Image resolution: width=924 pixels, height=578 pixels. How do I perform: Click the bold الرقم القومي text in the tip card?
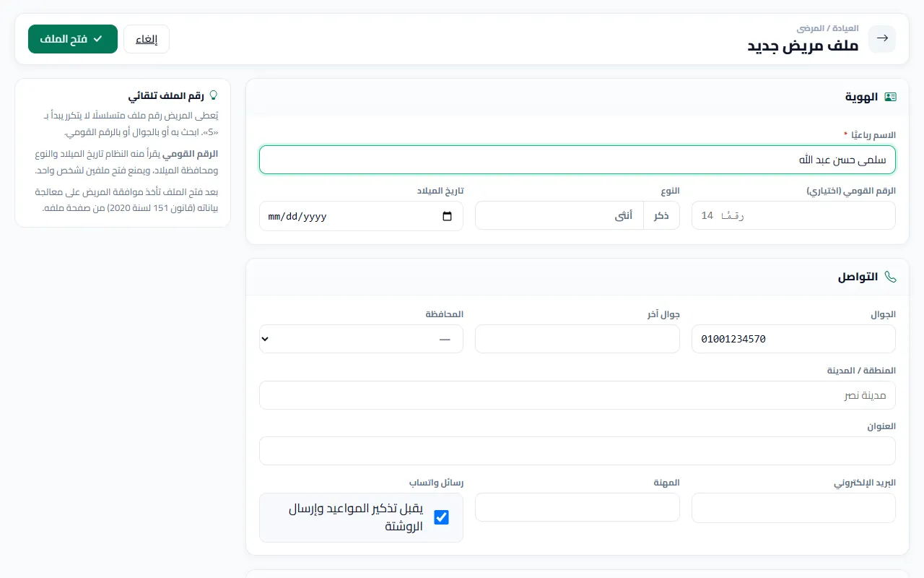[x=191, y=154]
